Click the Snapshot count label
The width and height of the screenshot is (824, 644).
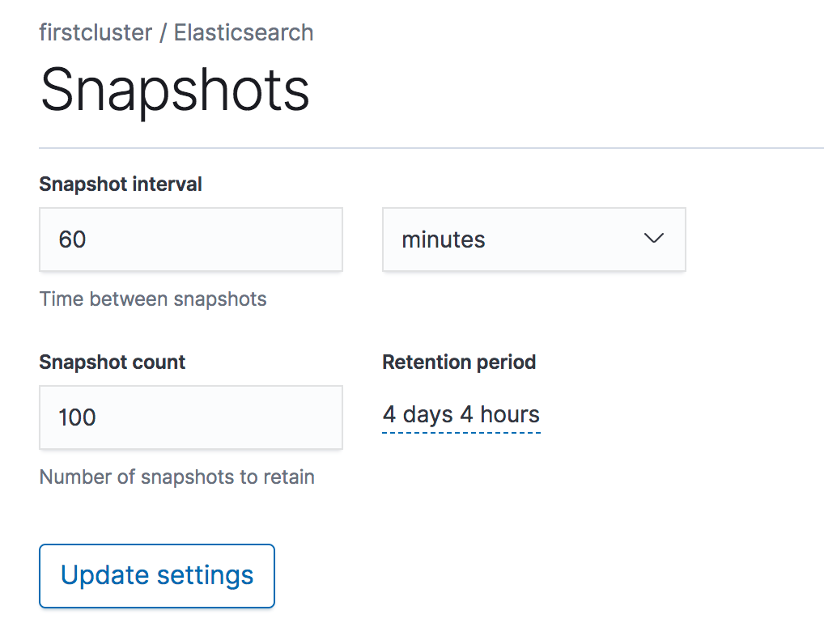113,362
